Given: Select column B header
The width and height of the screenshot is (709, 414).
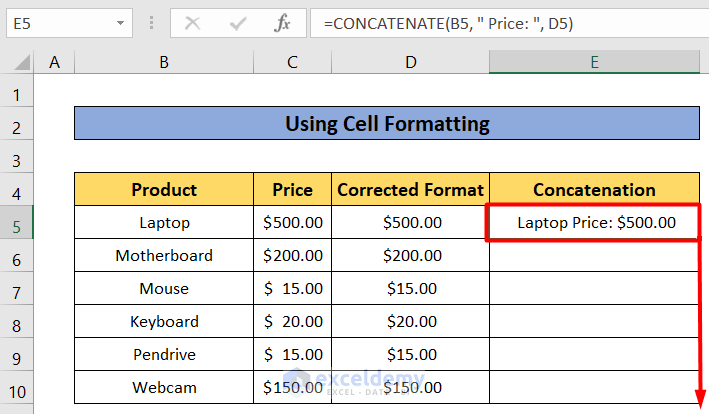Looking at the screenshot, I should click(163, 62).
